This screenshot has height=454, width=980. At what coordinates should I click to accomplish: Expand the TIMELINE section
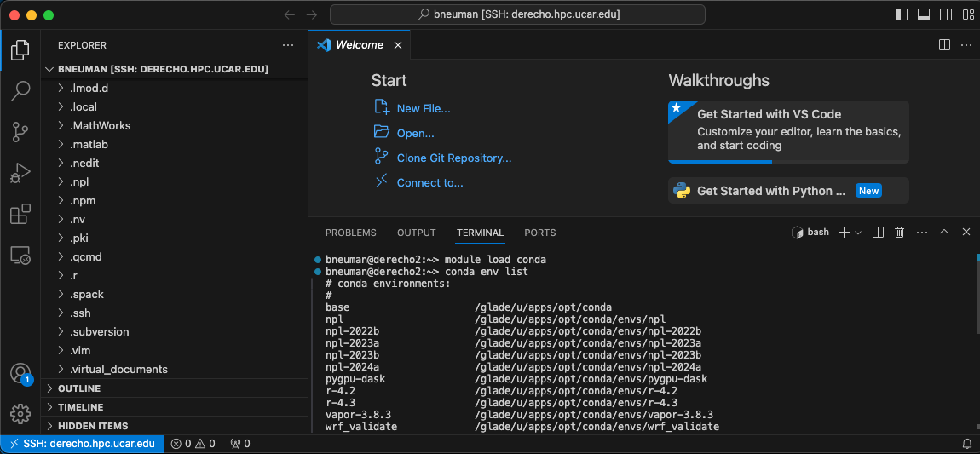175,407
